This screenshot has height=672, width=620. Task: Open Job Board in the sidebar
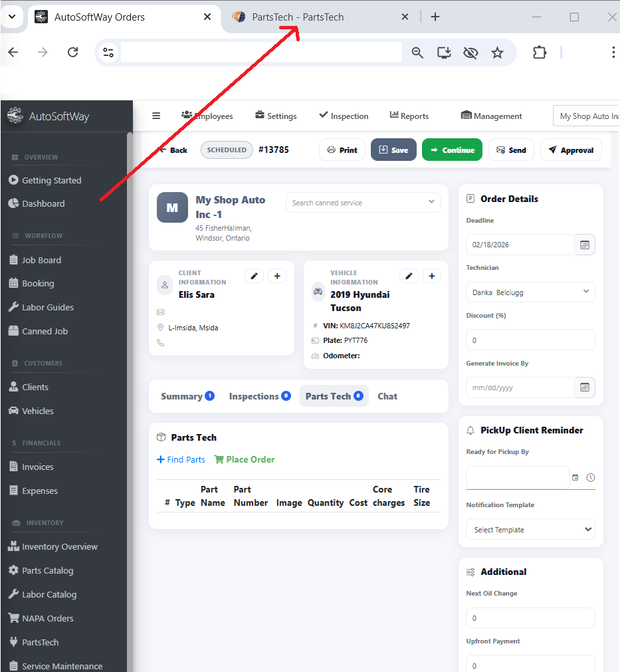pyautogui.click(x=41, y=260)
